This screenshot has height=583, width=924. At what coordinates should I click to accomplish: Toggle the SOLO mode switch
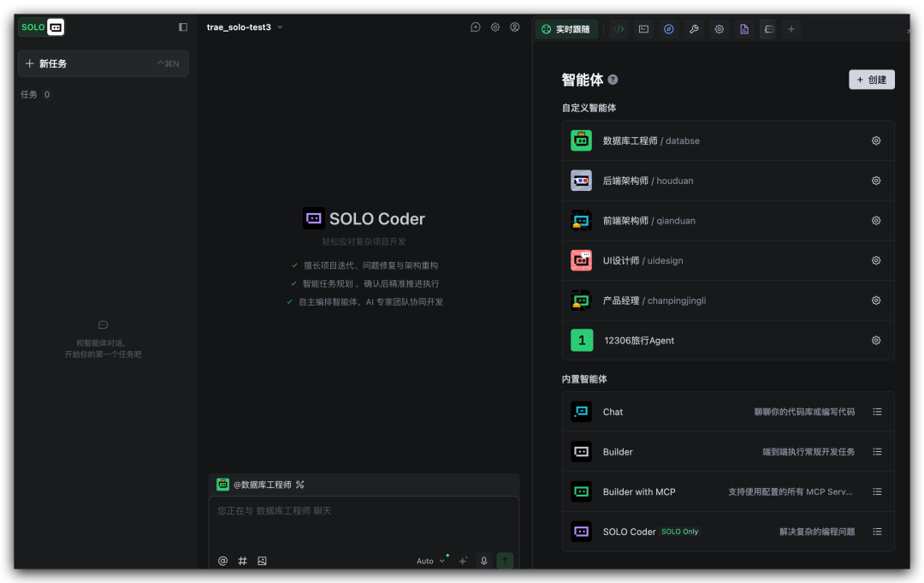[x=41, y=27]
